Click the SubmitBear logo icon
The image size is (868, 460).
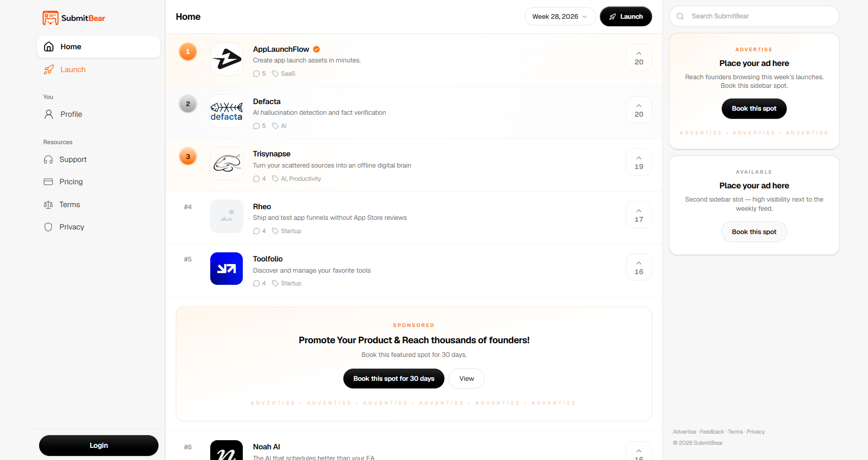50,18
